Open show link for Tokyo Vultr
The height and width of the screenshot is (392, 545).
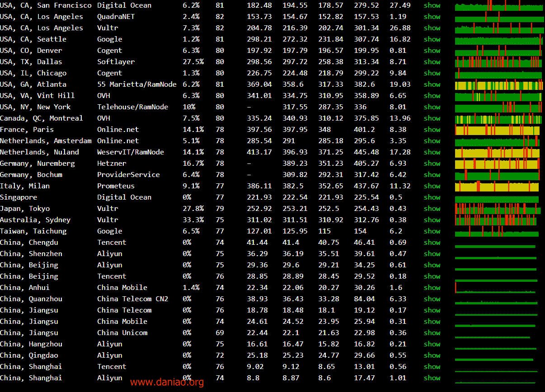pyautogui.click(x=432, y=209)
